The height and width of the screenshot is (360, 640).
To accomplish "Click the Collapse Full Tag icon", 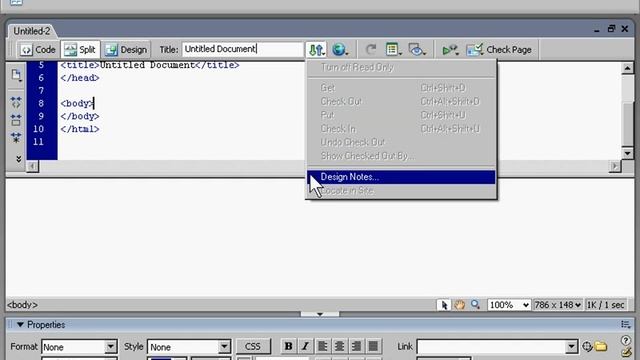I will (16, 102).
